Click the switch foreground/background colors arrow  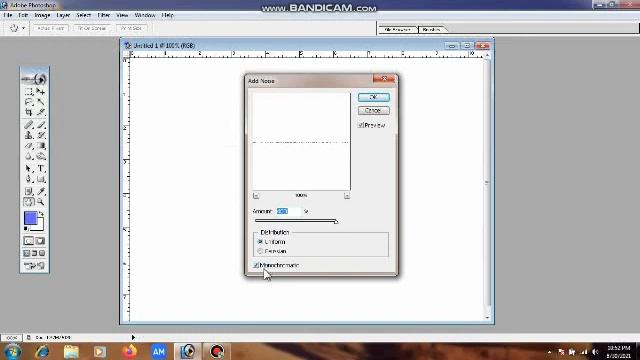click(41, 213)
